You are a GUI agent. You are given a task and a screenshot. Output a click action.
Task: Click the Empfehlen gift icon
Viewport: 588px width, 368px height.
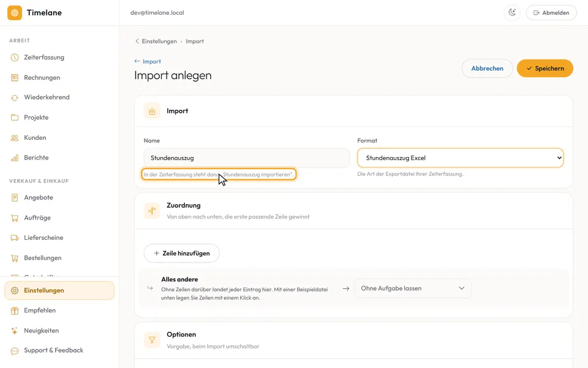[15, 310]
